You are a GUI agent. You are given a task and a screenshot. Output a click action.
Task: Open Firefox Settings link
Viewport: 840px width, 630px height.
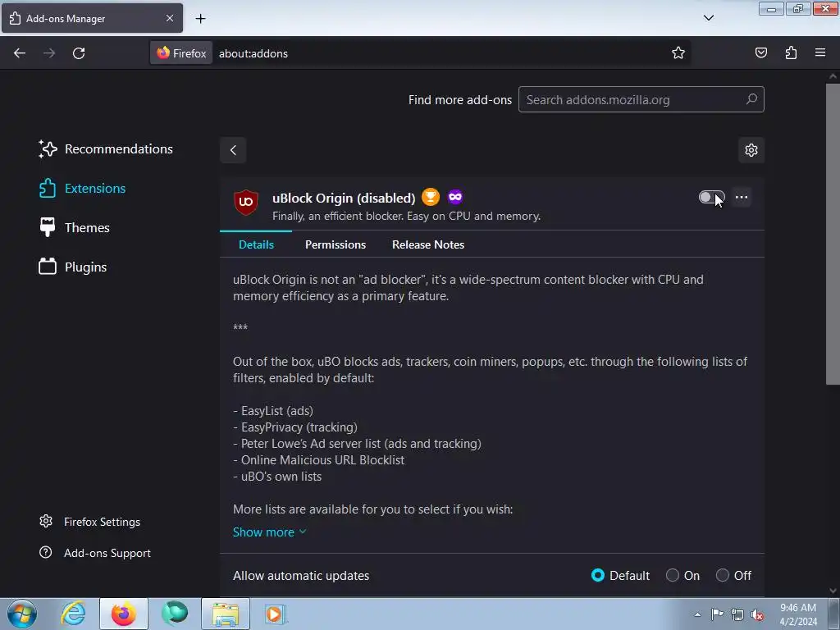pos(90,522)
